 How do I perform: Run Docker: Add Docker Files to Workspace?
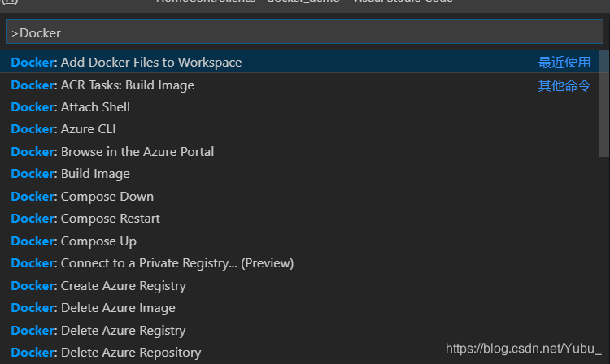coord(299,62)
